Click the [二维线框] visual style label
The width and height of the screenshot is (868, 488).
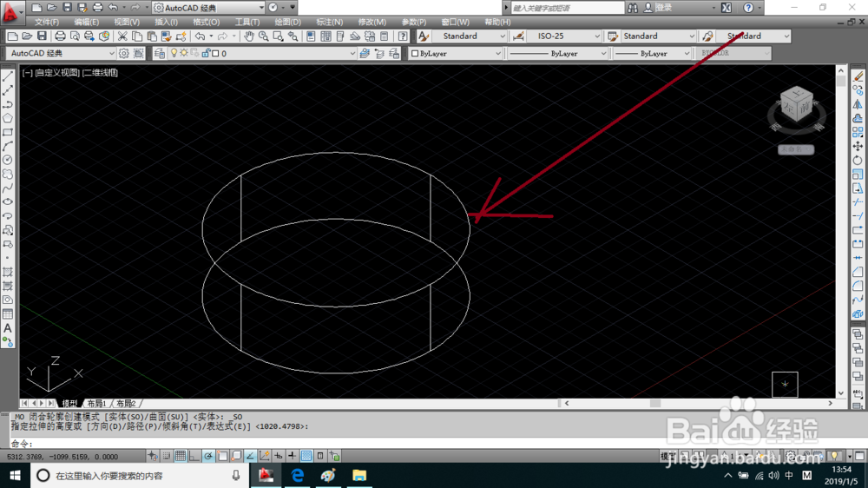coord(100,73)
